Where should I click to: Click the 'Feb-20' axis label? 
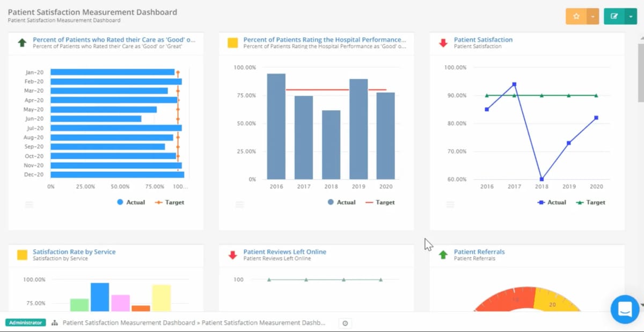(x=34, y=82)
